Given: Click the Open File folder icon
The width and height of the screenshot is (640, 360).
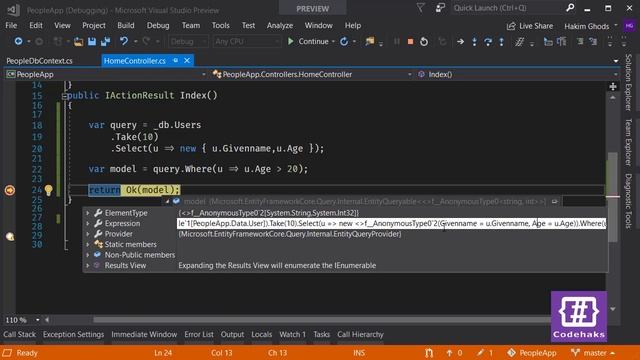Looking at the screenshot, I should pos(78,41).
